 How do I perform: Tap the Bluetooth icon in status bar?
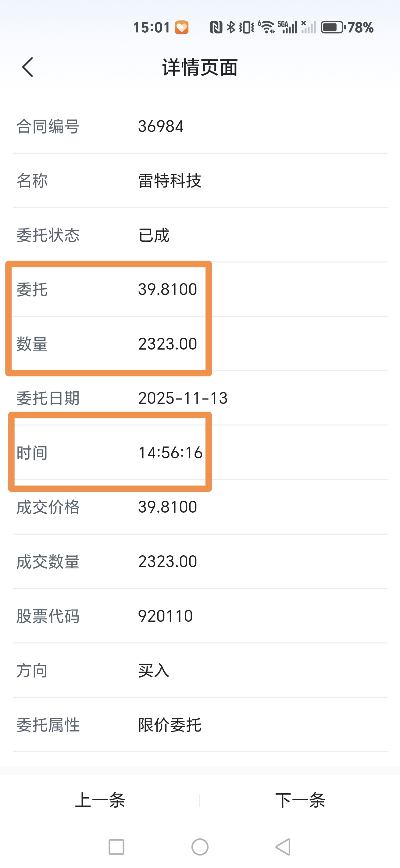231,27
